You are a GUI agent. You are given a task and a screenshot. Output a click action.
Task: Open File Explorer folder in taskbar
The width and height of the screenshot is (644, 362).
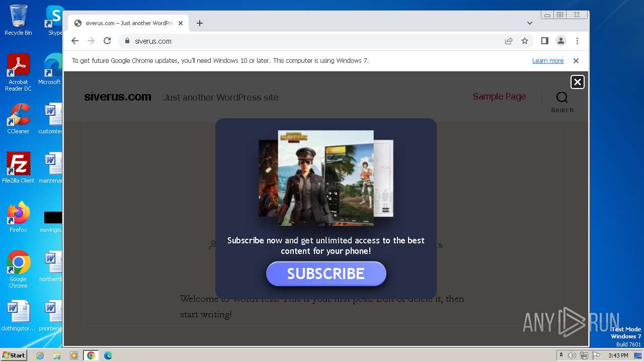pyautogui.click(x=57, y=355)
